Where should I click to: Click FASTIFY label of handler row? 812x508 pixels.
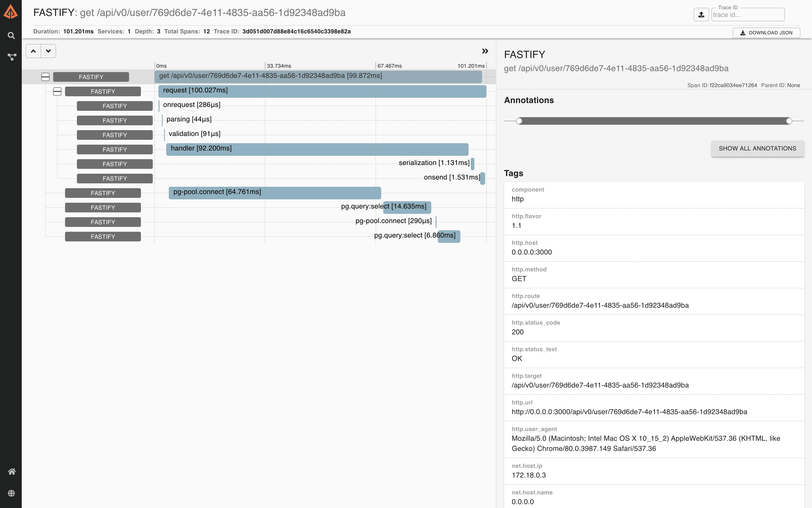(115, 149)
